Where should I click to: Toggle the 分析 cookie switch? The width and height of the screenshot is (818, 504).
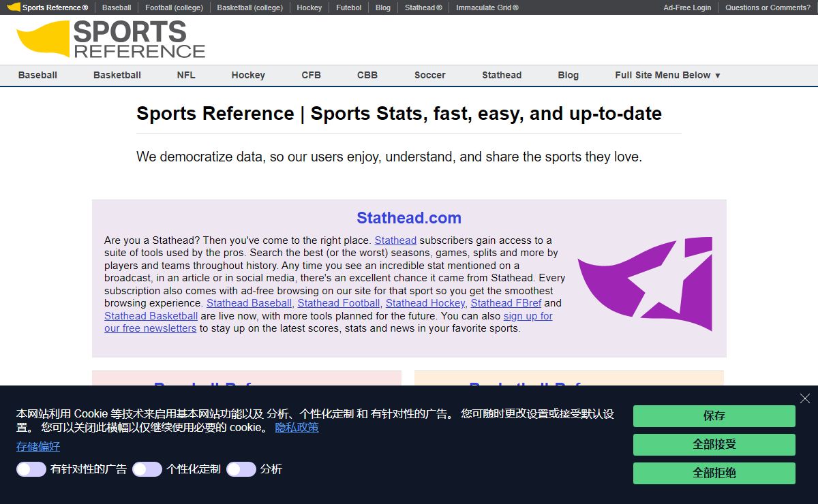click(241, 469)
